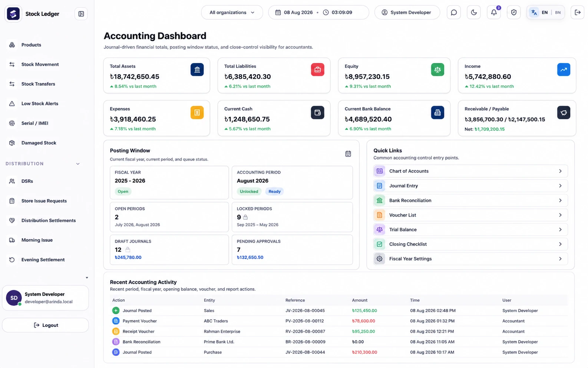Open the All organizations dropdown
The width and height of the screenshot is (588, 368).
(232, 12)
